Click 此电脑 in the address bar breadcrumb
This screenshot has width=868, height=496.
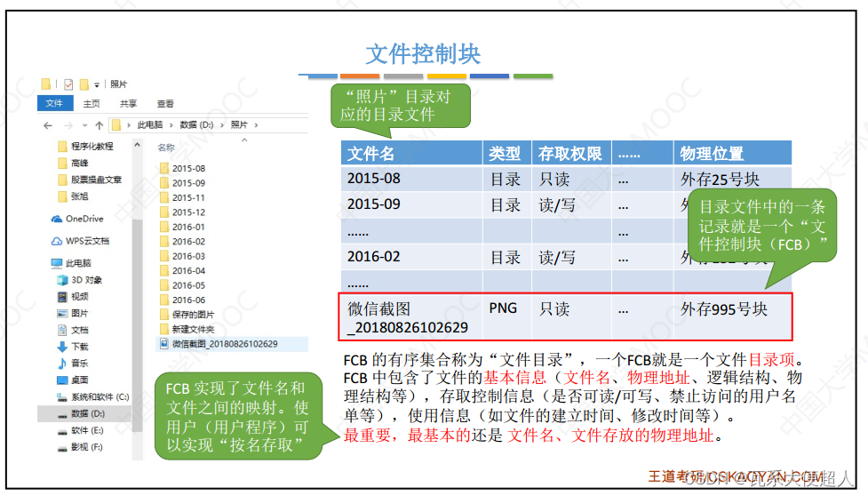click(x=149, y=125)
